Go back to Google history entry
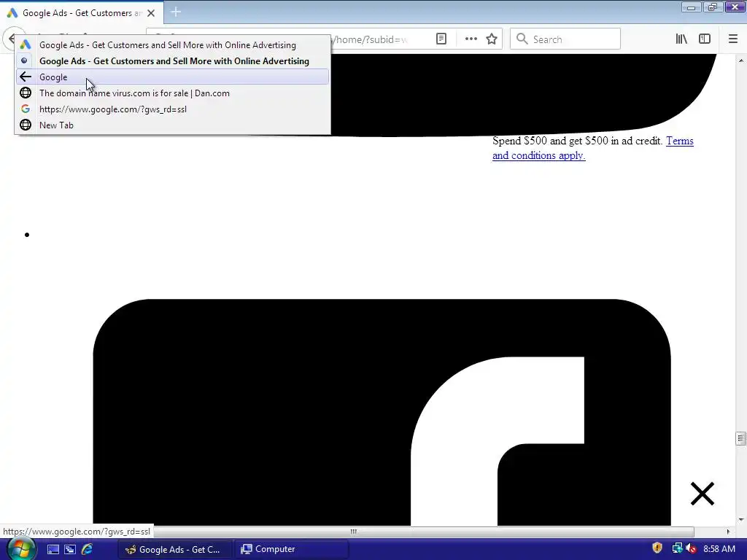 point(173,77)
